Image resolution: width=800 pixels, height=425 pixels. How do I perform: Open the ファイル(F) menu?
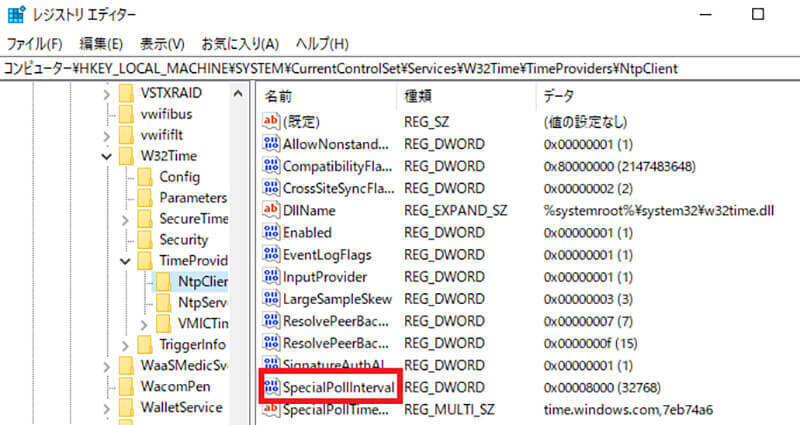point(34,44)
